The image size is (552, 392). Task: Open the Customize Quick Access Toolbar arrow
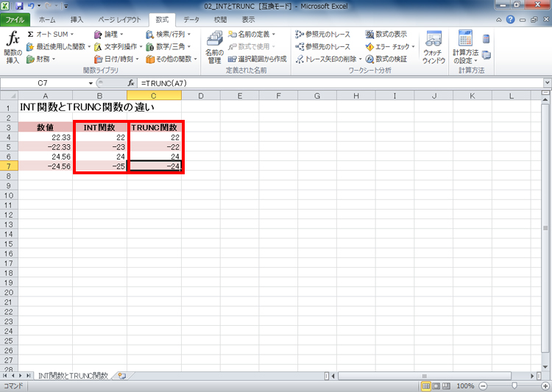pyautogui.click(x=66, y=6)
